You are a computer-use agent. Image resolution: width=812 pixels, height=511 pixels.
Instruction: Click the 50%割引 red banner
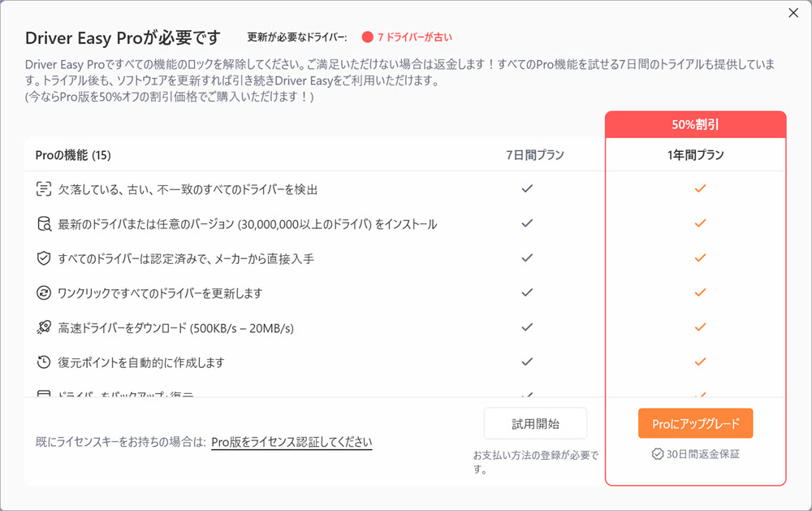[x=696, y=124]
